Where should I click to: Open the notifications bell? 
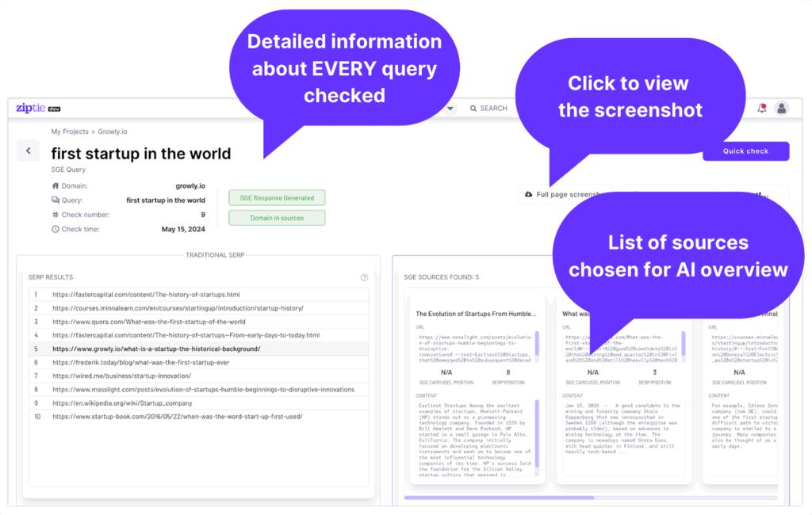pos(762,108)
